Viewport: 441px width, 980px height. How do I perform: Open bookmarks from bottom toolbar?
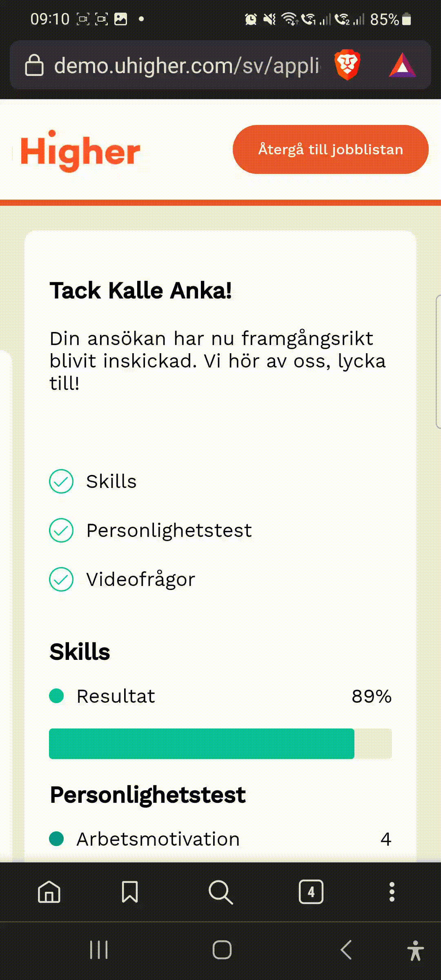(130, 892)
